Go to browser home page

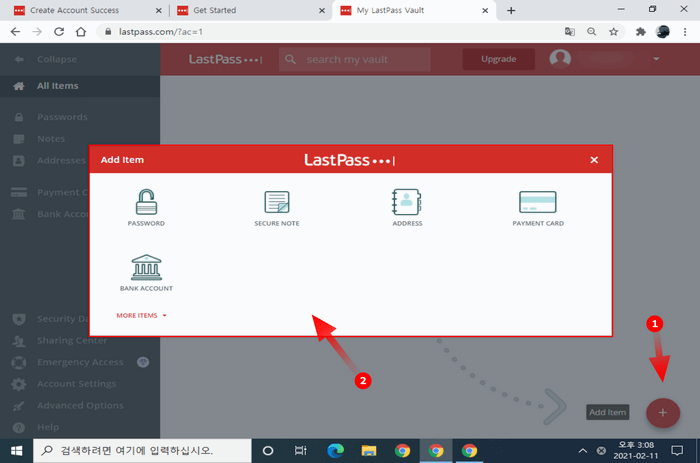(x=81, y=32)
